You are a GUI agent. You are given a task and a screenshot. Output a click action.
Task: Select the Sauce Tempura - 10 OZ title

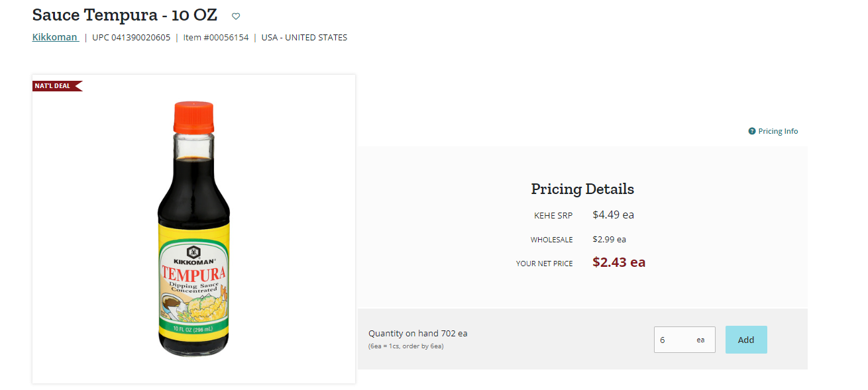(x=125, y=15)
